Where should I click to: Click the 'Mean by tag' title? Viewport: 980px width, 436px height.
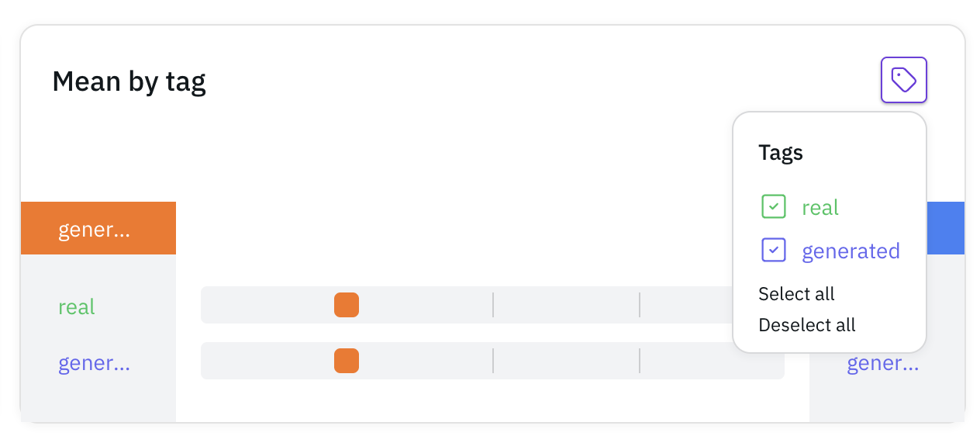[x=129, y=81]
